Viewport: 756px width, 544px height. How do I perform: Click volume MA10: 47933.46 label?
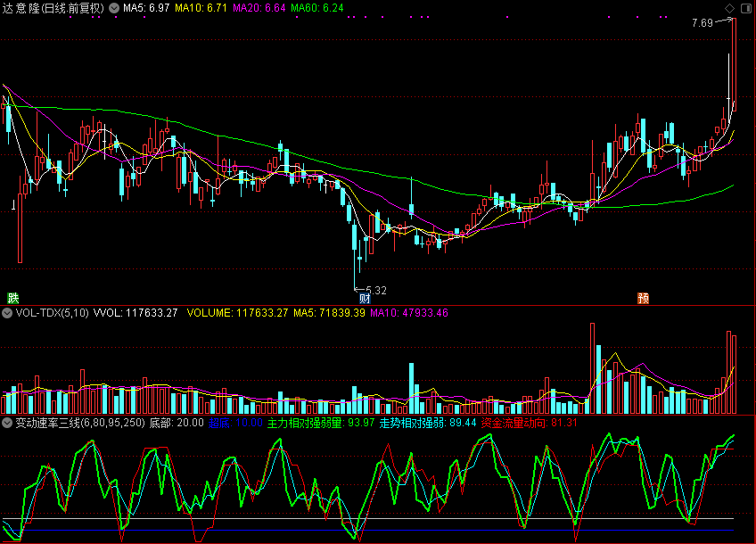pyautogui.click(x=409, y=313)
